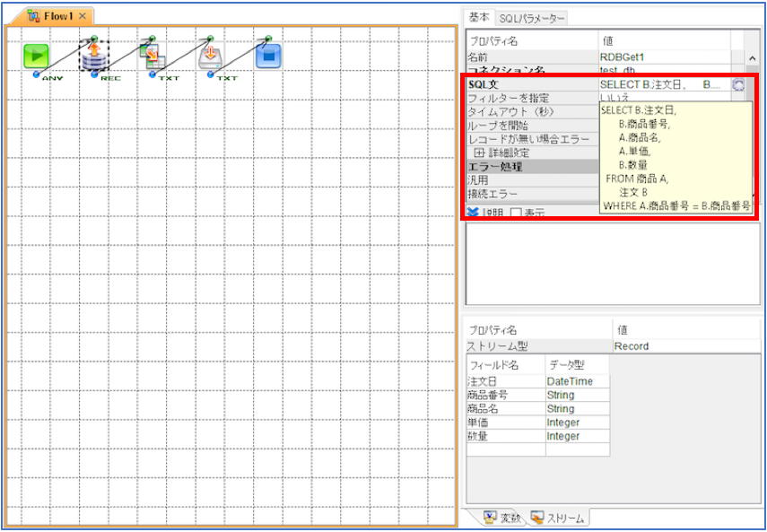This screenshot has width=767, height=532.
Task: Select the green Start component icon
Action: coord(36,56)
